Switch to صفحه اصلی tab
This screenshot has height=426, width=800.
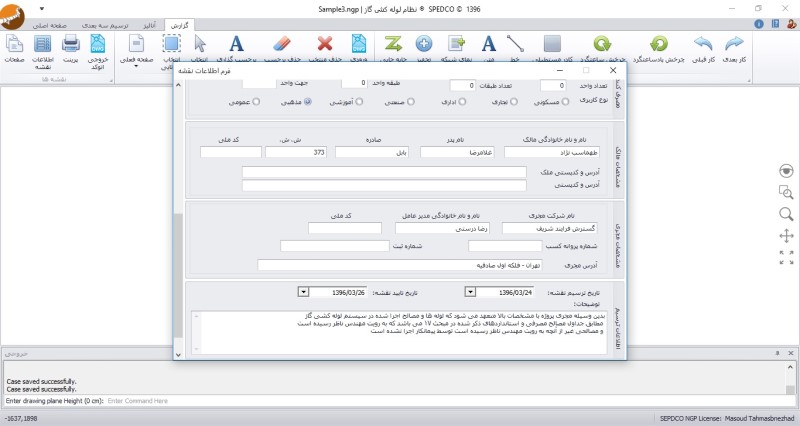point(49,25)
